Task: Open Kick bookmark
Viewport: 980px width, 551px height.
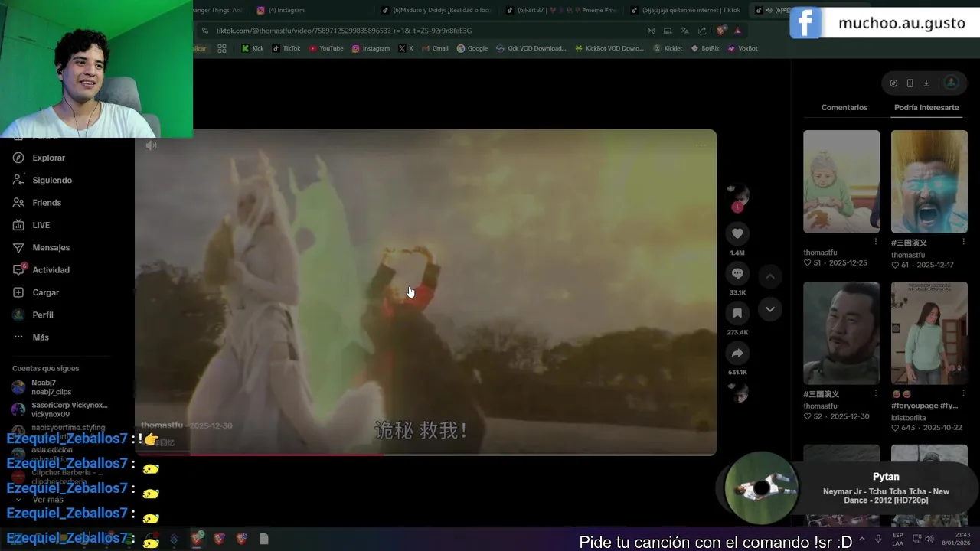Action: point(253,48)
